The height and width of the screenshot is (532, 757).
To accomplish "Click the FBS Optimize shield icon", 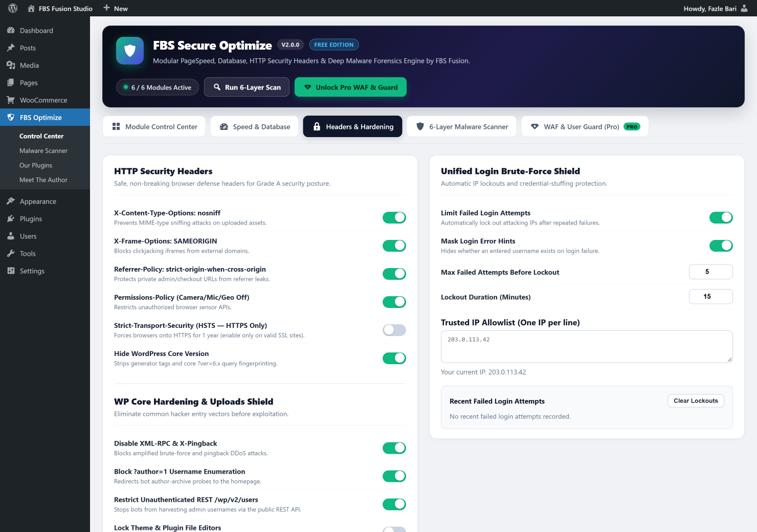I will point(11,117).
